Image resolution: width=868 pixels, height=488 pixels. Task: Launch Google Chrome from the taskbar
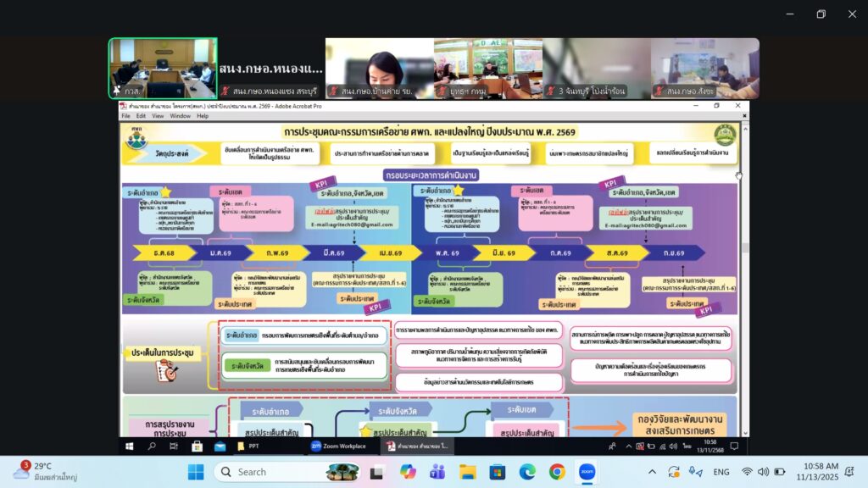(557, 471)
